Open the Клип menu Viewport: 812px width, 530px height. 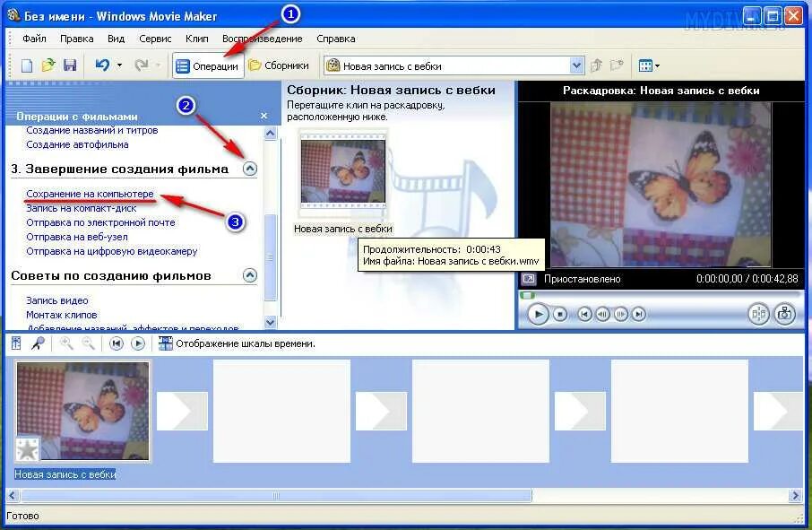click(x=197, y=39)
